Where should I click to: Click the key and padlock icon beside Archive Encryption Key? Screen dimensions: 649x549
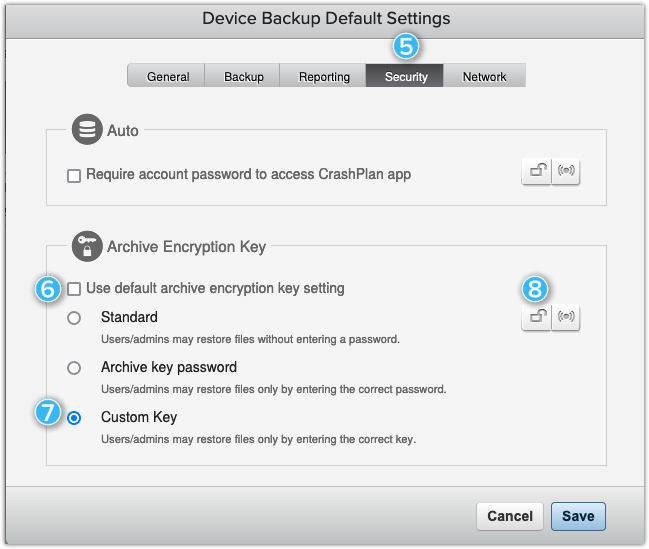(88, 246)
